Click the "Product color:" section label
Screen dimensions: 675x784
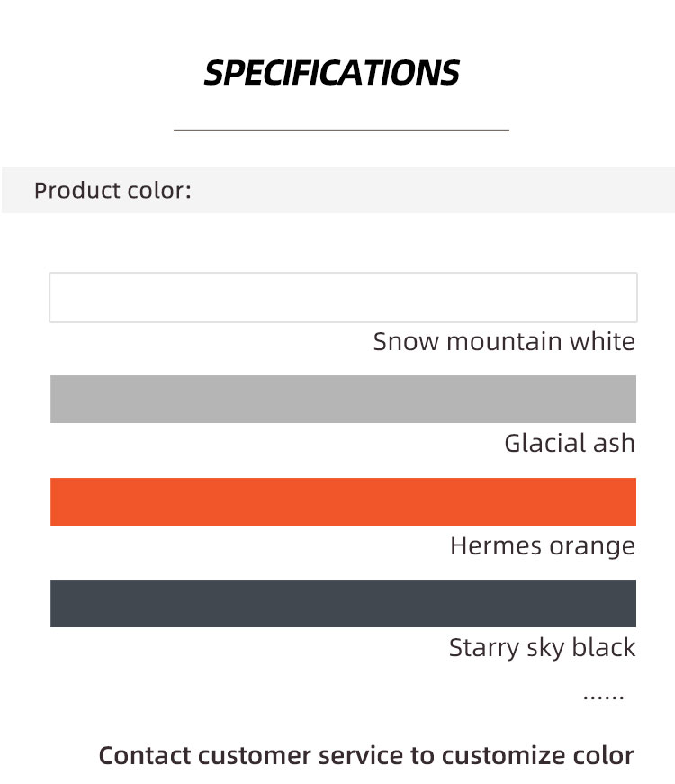pyautogui.click(x=113, y=191)
